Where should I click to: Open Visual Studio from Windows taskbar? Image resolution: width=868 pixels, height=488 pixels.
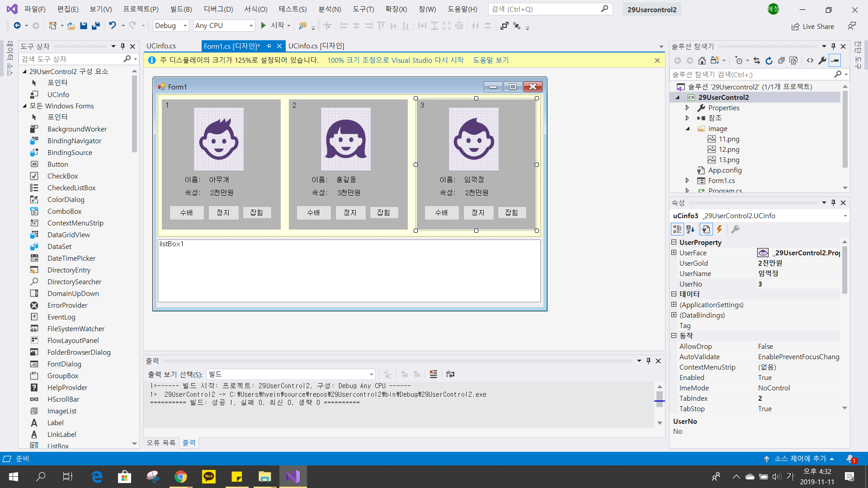(x=292, y=476)
